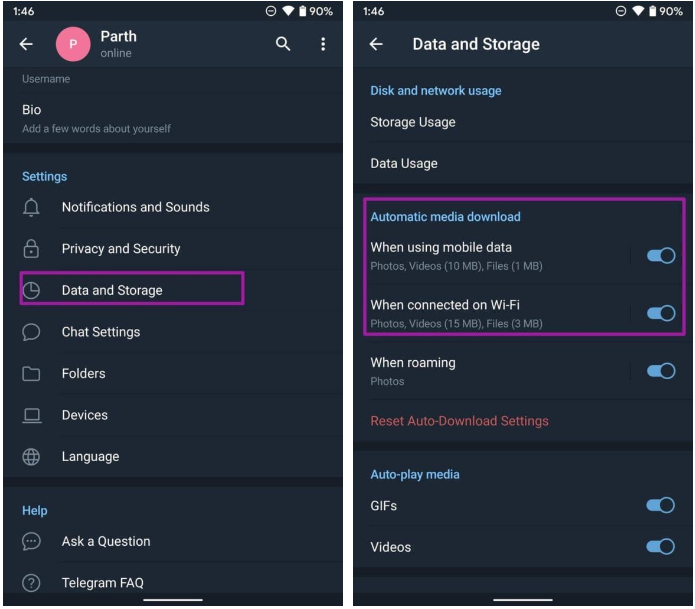Screen dimensions: 695x609
Task: Tap the search magnifier icon in profile header
Action: pos(283,44)
